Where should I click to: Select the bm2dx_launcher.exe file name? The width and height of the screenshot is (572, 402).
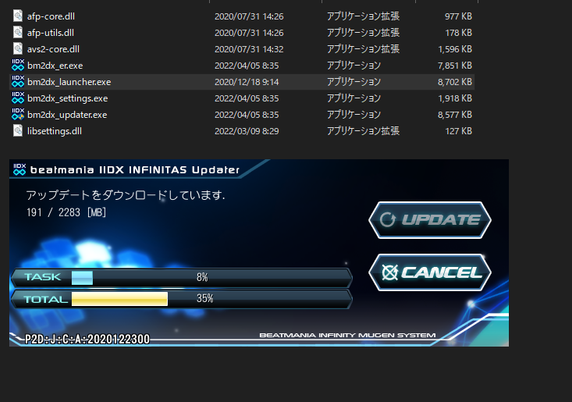coord(69,82)
